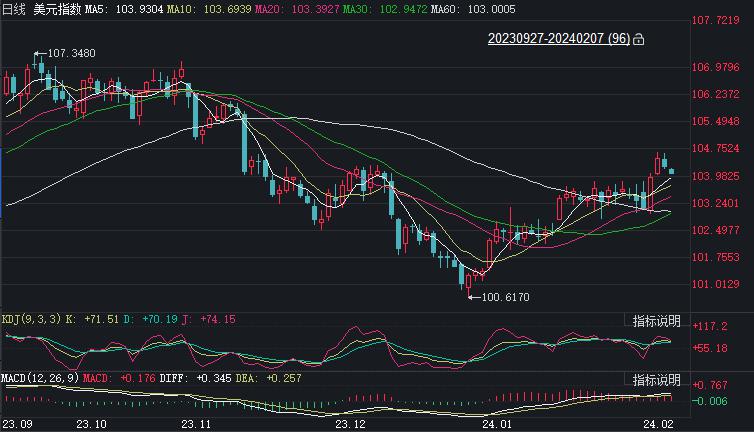Click the MACD(12,26,9) indicator name
754x432 pixels.
(40, 378)
